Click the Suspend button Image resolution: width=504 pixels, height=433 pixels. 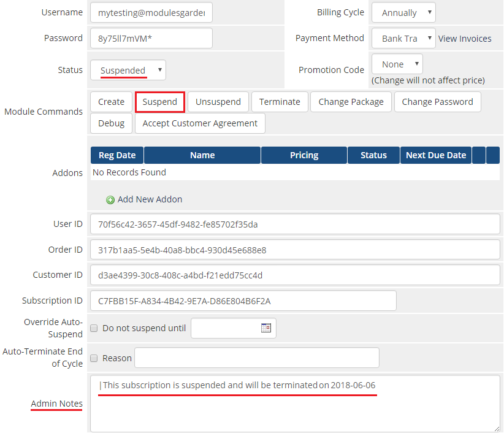tap(160, 102)
